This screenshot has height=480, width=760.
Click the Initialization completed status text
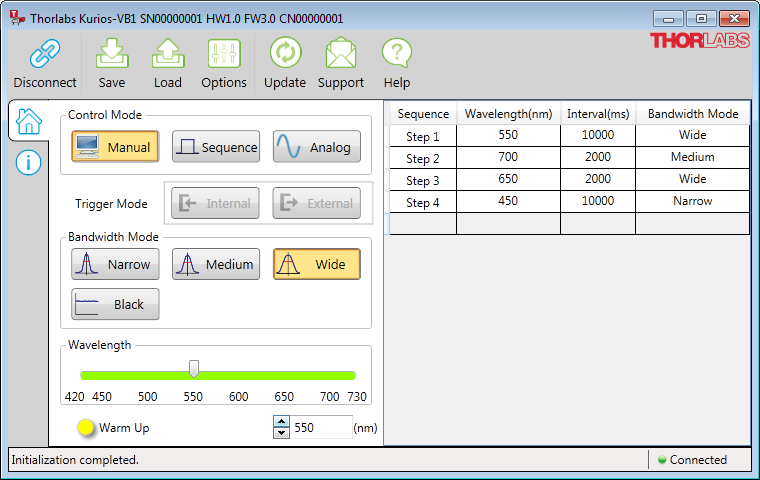(75, 460)
